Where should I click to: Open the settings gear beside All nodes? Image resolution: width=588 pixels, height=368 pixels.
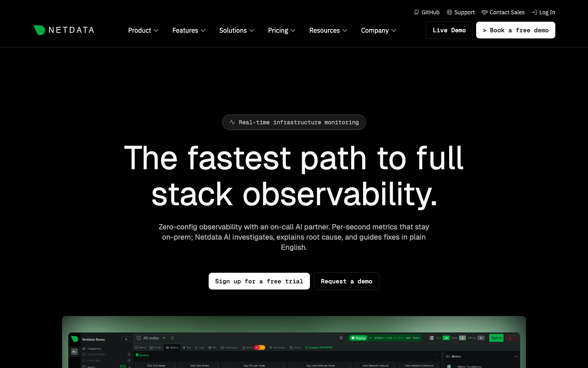click(x=172, y=338)
